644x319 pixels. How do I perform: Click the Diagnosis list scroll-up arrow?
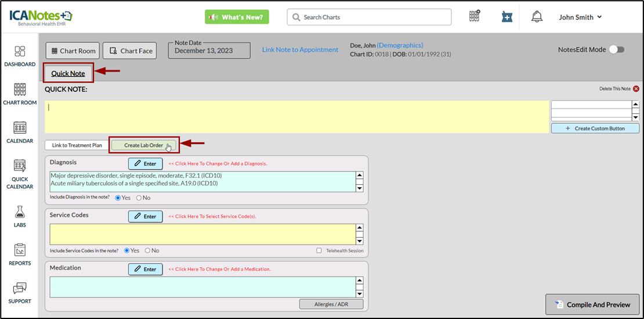coord(359,175)
